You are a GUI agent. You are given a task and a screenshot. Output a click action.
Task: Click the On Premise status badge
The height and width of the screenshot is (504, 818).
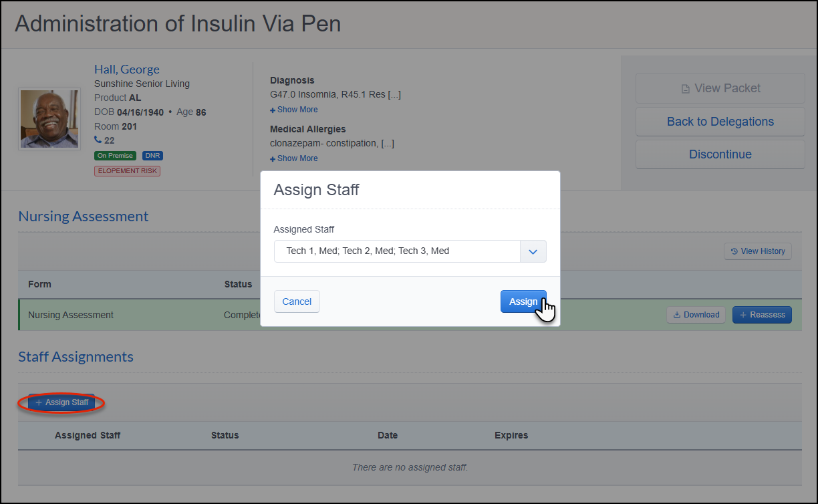[x=116, y=156]
